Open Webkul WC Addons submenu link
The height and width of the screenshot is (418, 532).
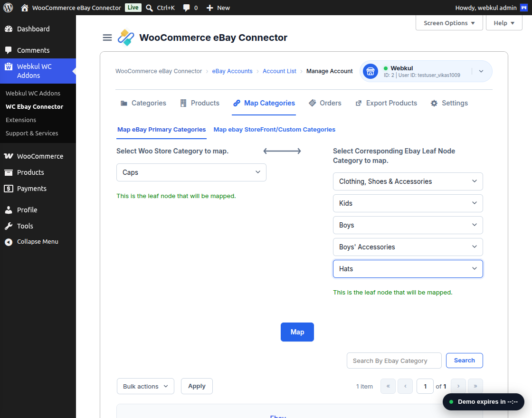click(x=33, y=93)
